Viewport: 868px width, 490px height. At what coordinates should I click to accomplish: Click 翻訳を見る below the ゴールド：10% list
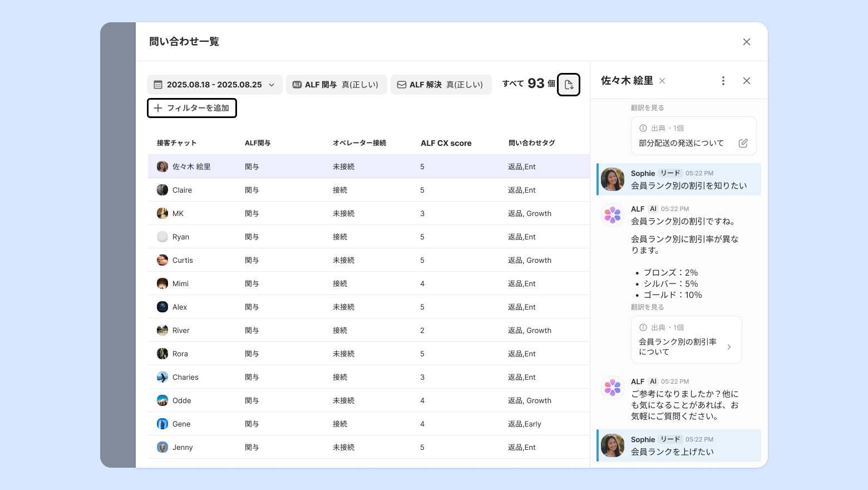click(x=647, y=307)
